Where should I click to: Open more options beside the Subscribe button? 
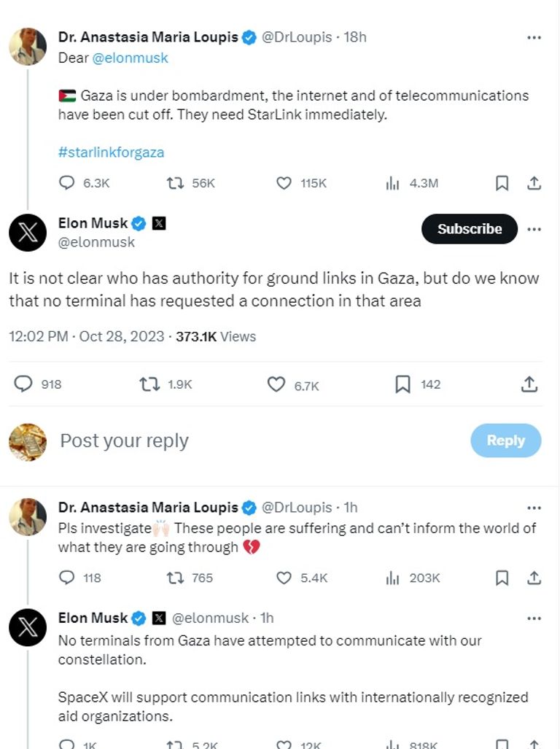[x=534, y=229]
